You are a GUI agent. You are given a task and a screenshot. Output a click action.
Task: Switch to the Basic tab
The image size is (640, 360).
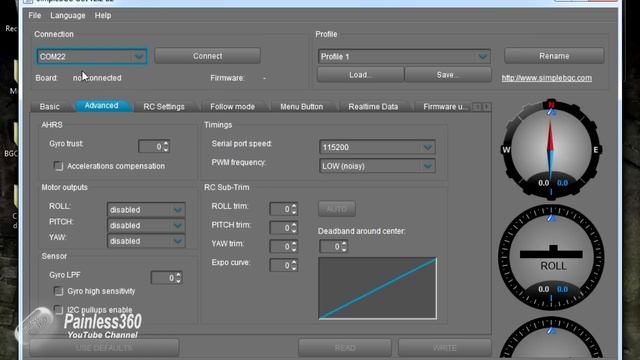pyautogui.click(x=50, y=107)
